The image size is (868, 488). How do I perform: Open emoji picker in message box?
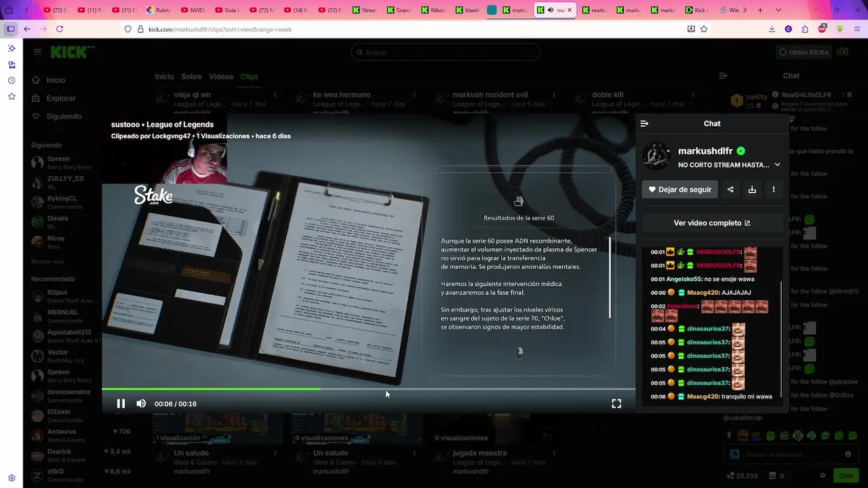point(848,454)
